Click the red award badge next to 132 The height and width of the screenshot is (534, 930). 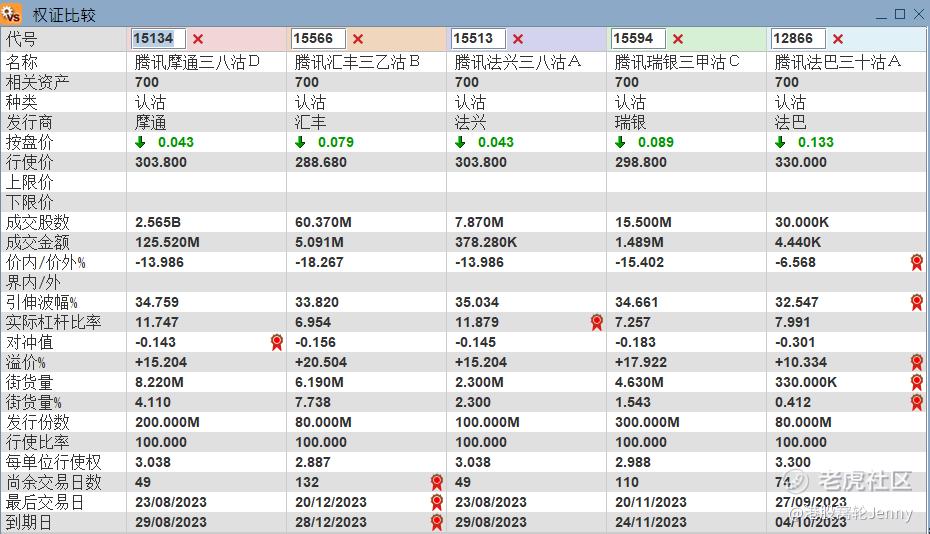(x=437, y=482)
